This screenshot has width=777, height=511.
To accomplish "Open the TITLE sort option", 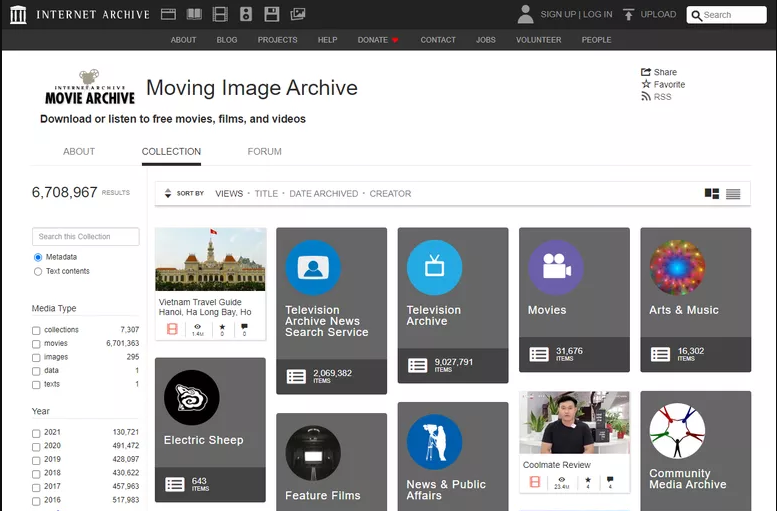I will coord(266,194).
